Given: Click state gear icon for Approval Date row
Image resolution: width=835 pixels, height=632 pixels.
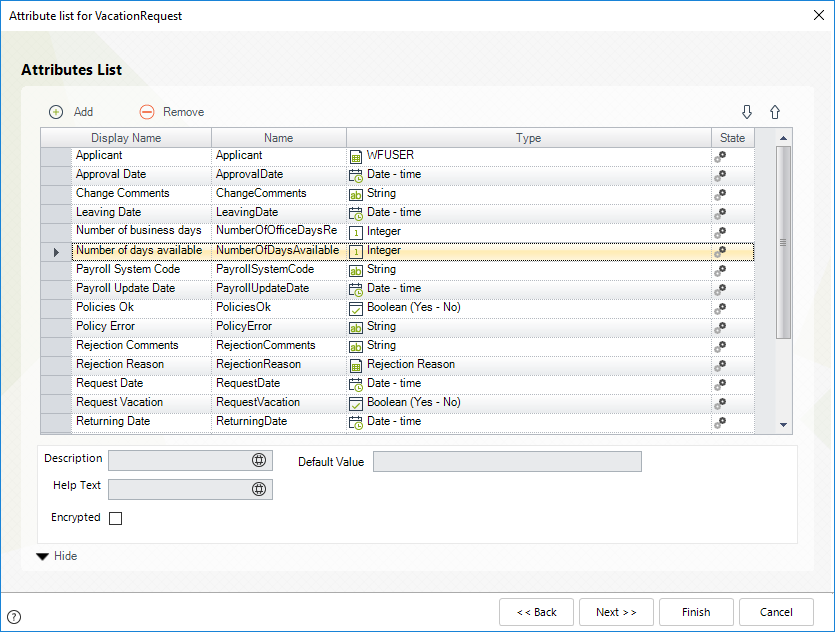Looking at the screenshot, I should (x=720, y=175).
